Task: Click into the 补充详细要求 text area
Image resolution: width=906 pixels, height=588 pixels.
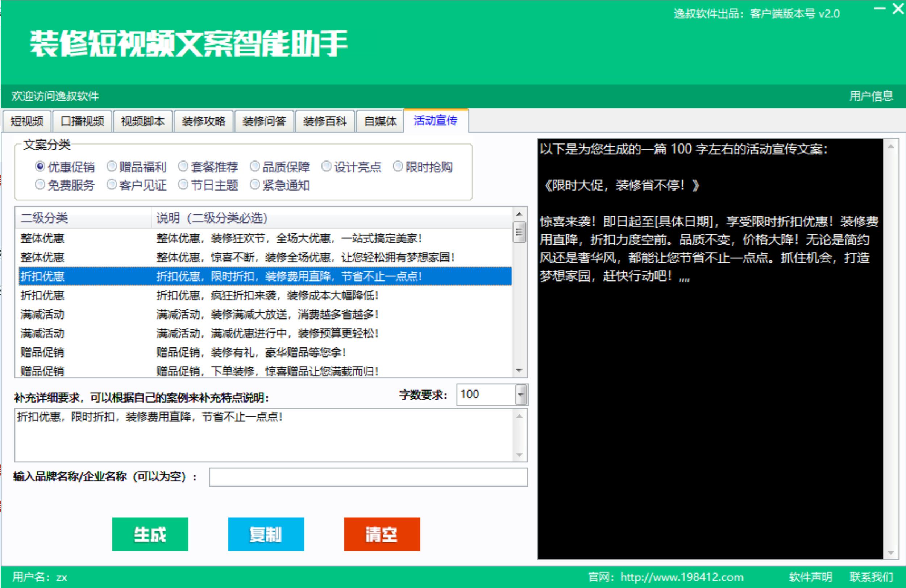Action: click(x=263, y=435)
